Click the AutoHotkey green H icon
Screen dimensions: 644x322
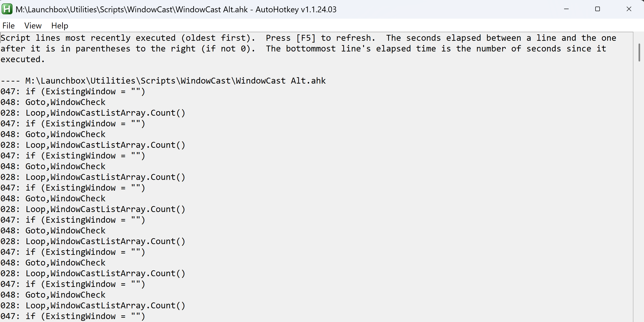[7, 9]
